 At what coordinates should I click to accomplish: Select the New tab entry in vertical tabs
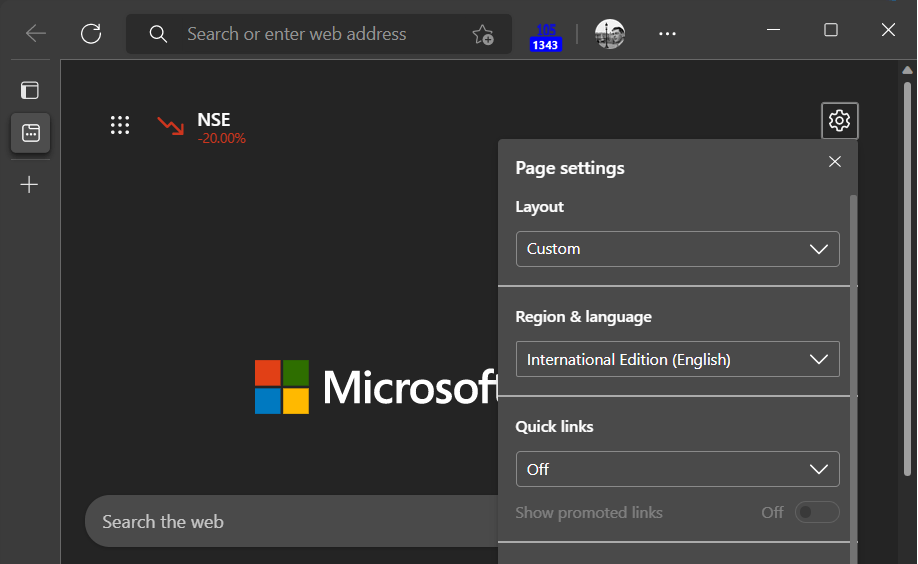(x=30, y=133)
